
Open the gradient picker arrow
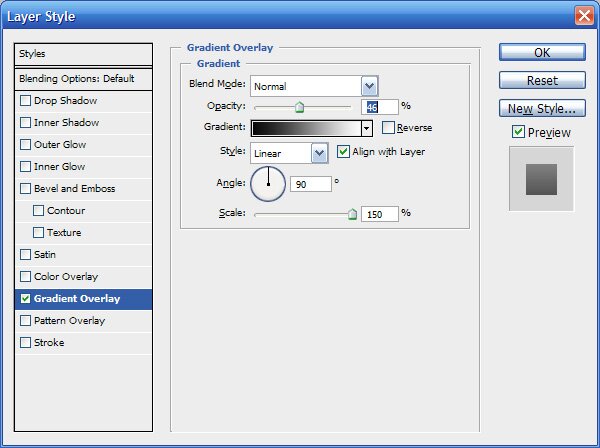(367, 129)
